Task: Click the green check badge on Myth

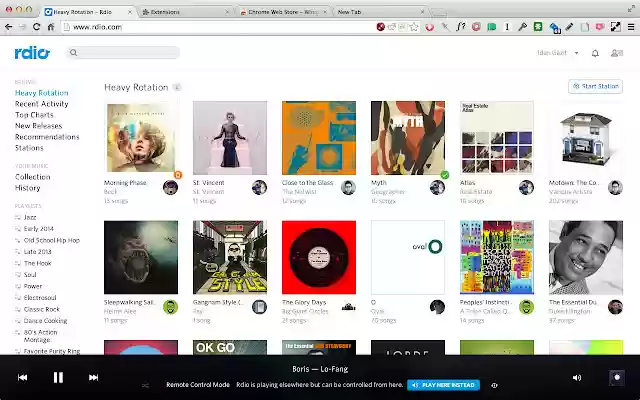Action: pos(445,175)
